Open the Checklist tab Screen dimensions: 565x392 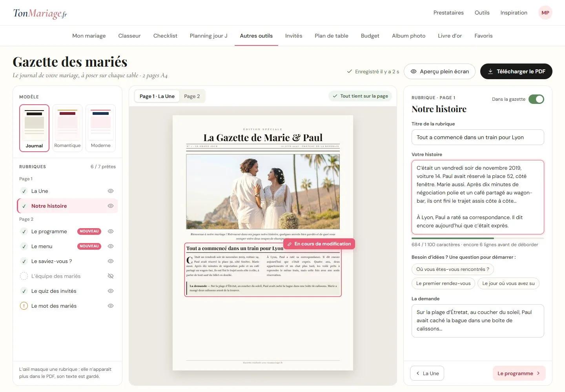[x=165, y=36]
